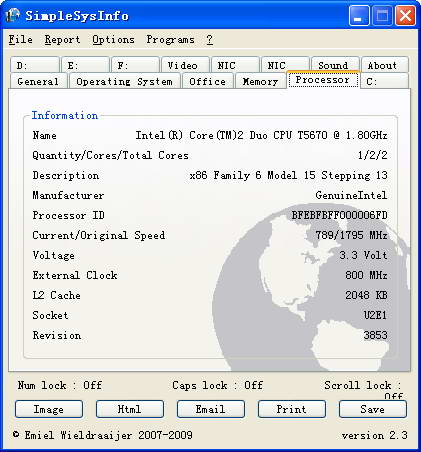Screen dimensions: 421x452
Task: Click the 'BFEBFBFF000006FD' processor ID
Action: pyautogui.click(x=339, y=215)
